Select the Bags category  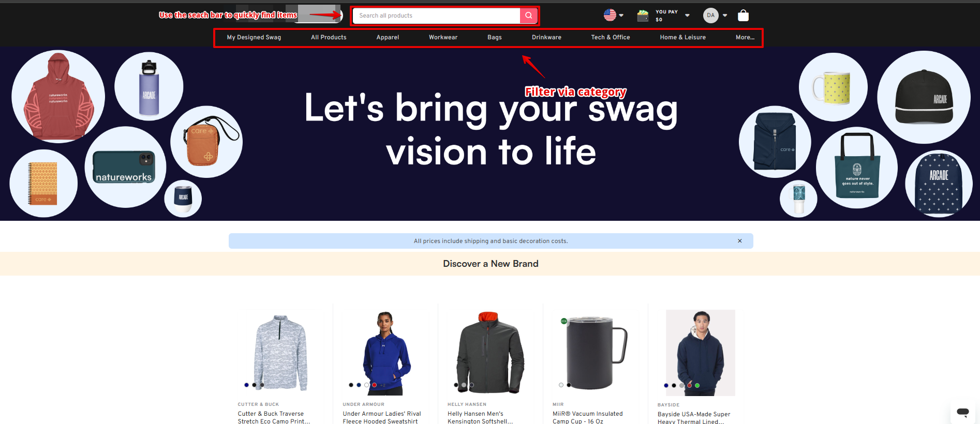[x=495, y=37]
